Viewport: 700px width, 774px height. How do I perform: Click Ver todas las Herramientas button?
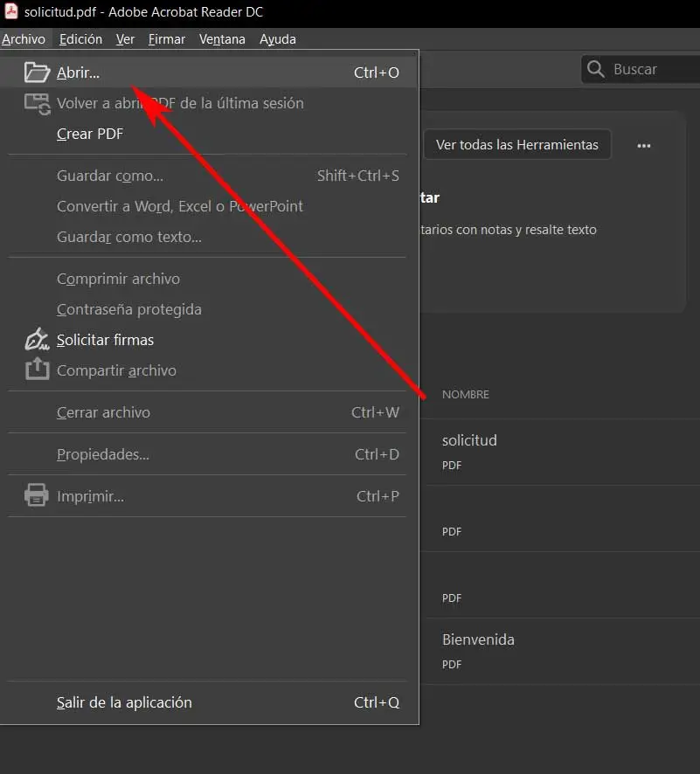[517, 145]
